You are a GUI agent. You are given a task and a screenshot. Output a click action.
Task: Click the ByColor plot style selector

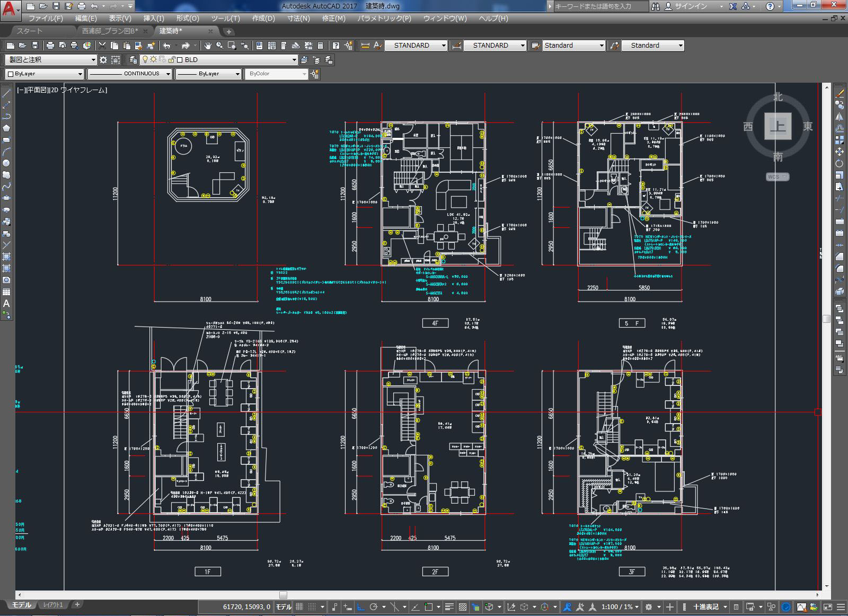coord(276,74)
